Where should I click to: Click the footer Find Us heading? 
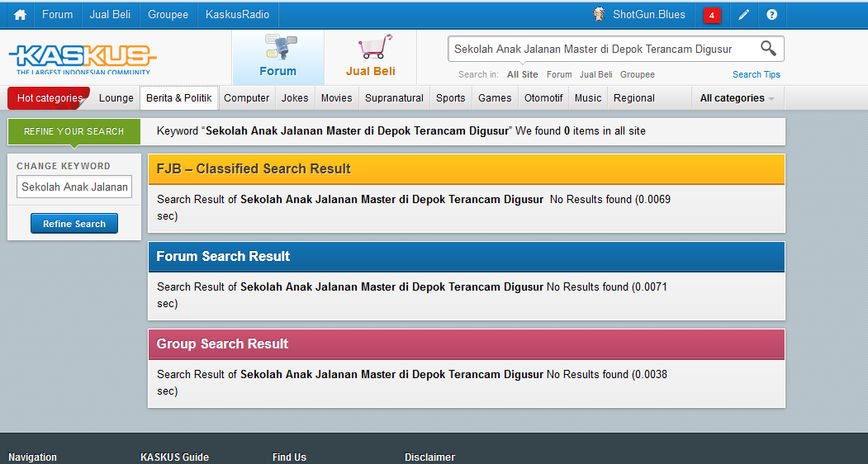(289, 457)
